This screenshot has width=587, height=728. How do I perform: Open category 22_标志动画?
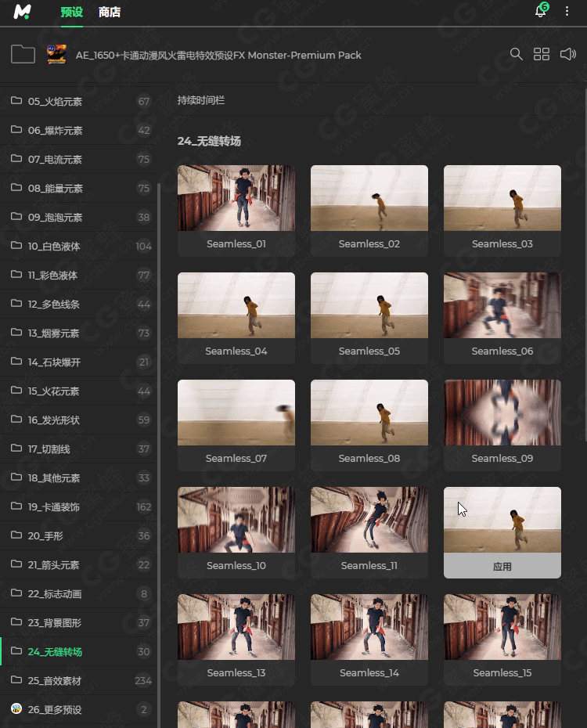[x=78, y=594]
